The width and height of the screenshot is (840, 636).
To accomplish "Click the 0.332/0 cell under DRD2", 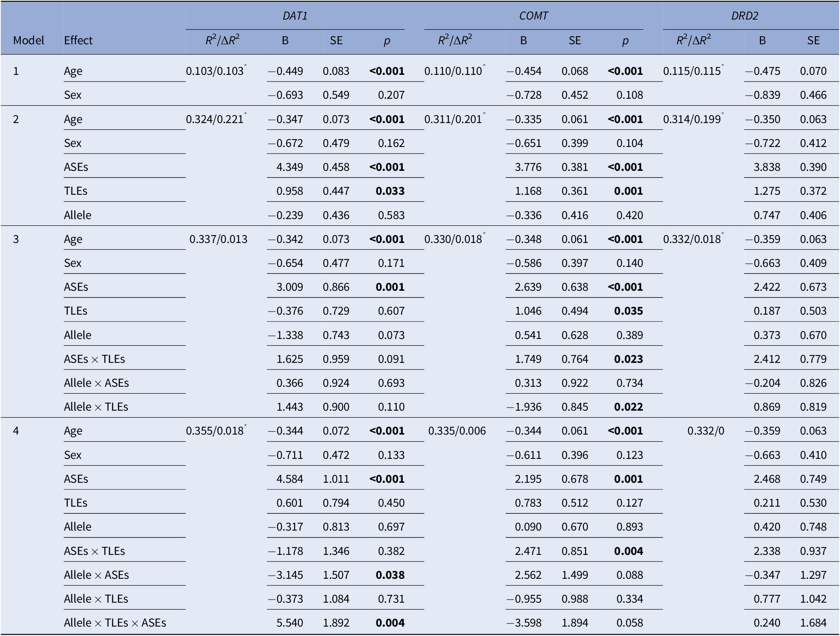I will [705, 431].
